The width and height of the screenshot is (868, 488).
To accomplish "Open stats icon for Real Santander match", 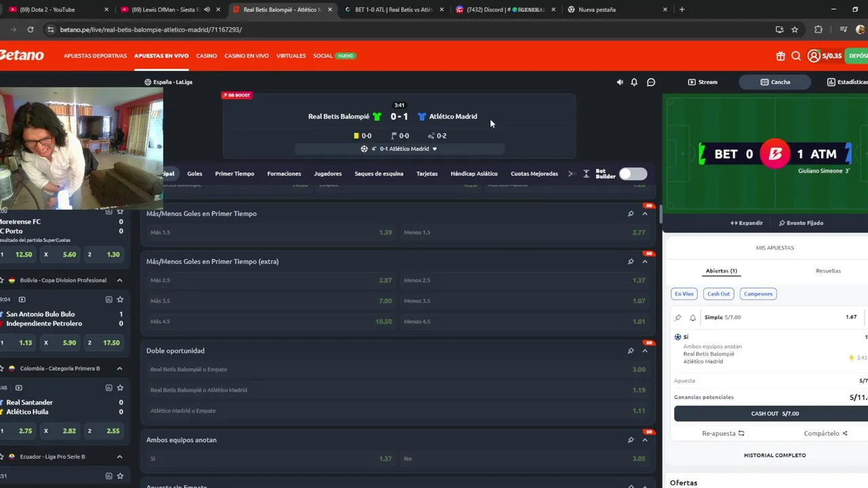I will point(108,388).
